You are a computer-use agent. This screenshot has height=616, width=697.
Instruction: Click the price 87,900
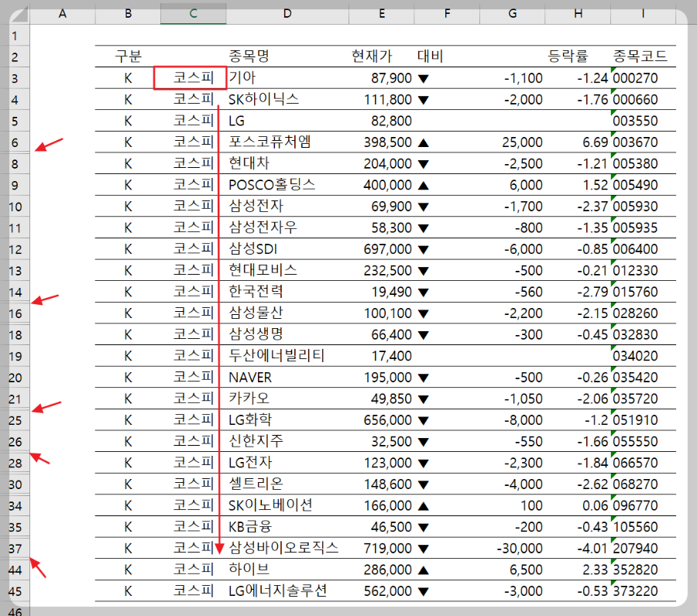tap(391, 79)
